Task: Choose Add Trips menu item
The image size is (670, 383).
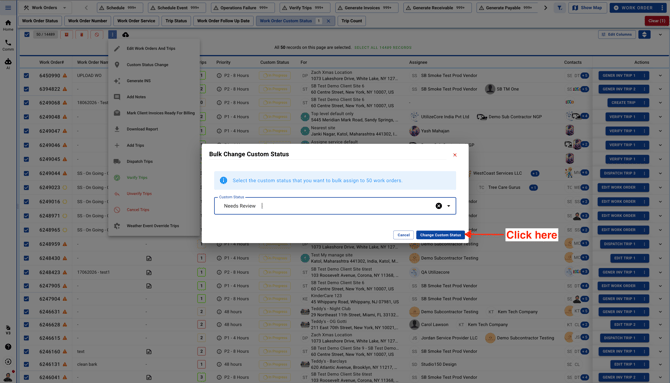Action: coord(154,145)
